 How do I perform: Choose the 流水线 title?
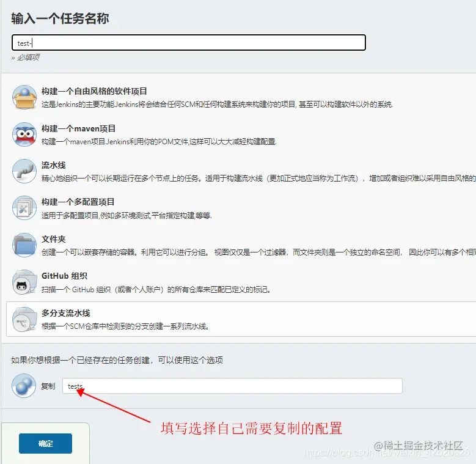point(53,165)
